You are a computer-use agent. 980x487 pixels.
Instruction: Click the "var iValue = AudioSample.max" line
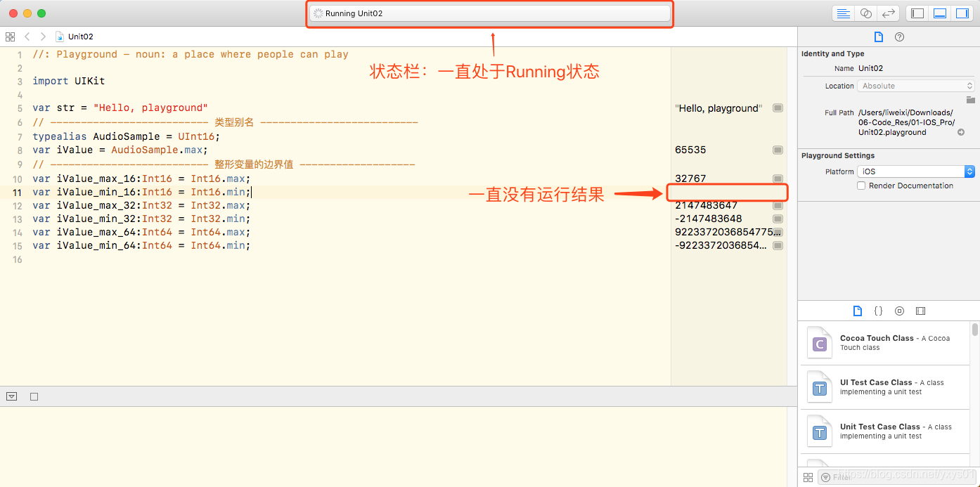tap(120, 150)
